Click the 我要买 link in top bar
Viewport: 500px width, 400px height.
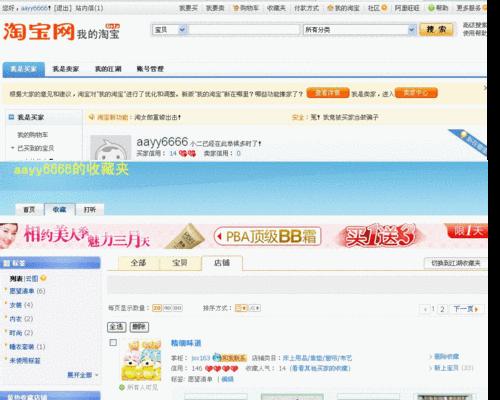point(189,8)
